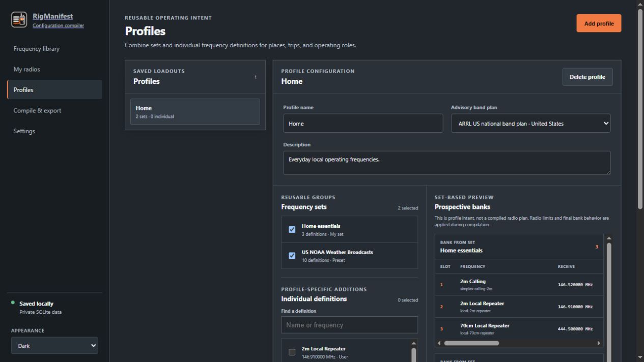Click the page scrollbar up arrow
The width and height of the screenshot is (644, 362).
click(640, 4)
